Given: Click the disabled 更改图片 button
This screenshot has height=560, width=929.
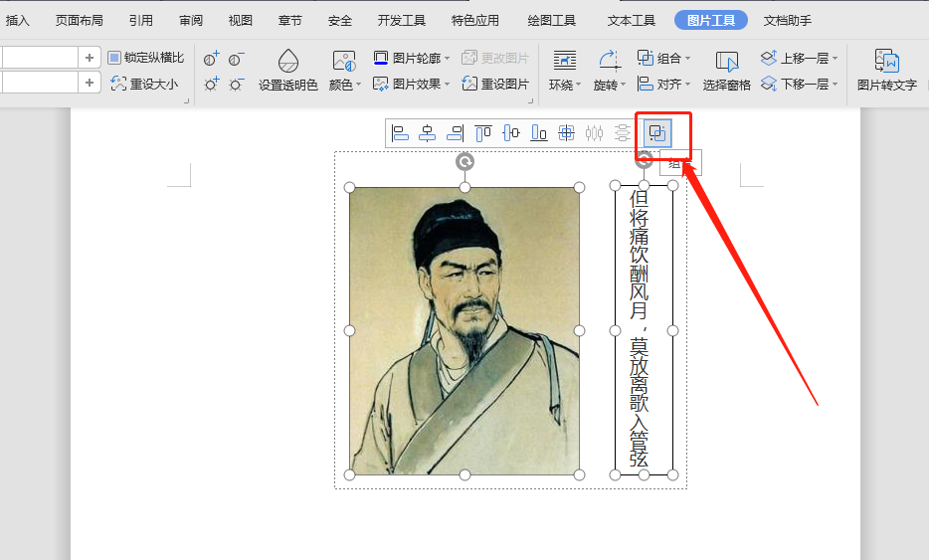Looking at the screenshot, I should point(495,58).
